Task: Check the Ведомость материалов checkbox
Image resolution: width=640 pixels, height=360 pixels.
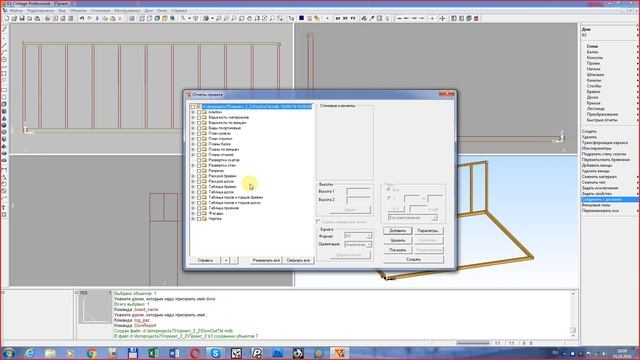Action: [x=199, y=117]
